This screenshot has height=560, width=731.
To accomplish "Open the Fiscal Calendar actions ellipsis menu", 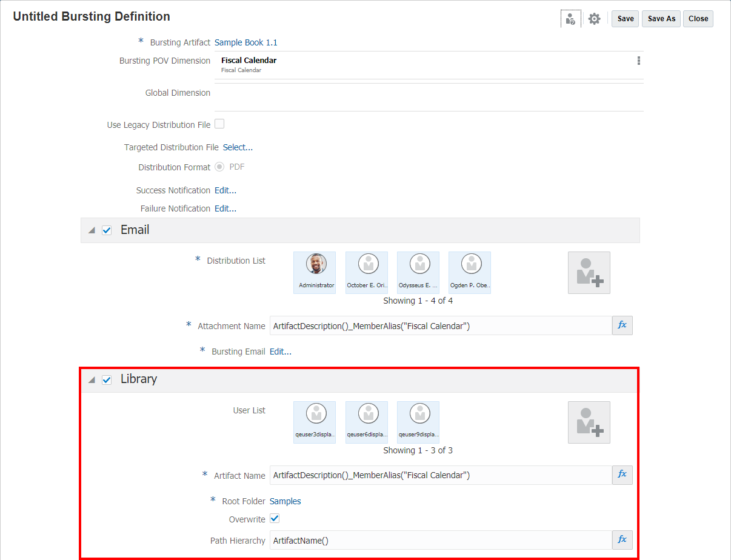I will tap(638, 61).
